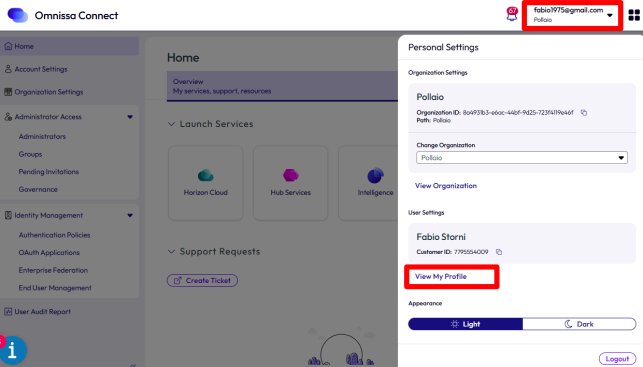Click the Account Settings person icon
The image size is (643, 367).
8,69
